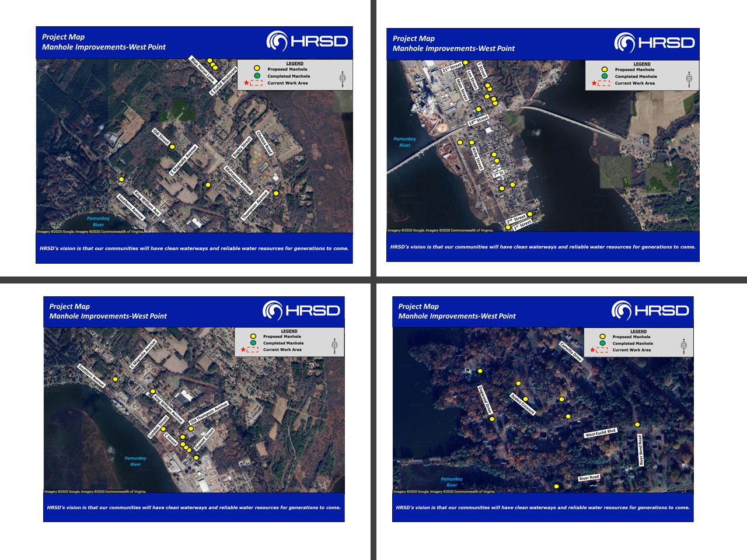Screen dimensions: 747x560
Task: Click the Camellia Drive street label
Action: pos(571,351)
